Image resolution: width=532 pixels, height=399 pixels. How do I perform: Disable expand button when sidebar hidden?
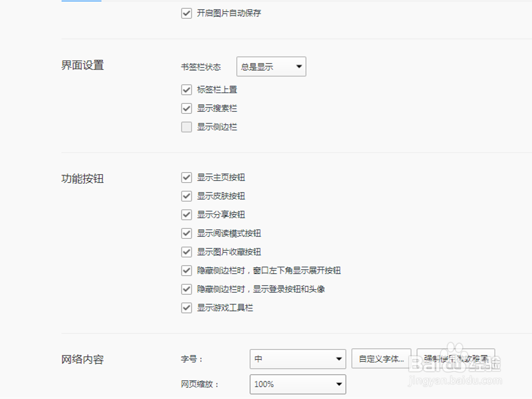pos(186,271)
